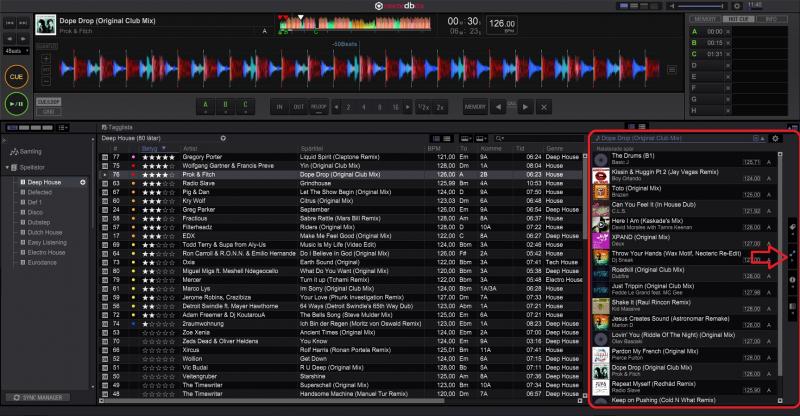
Task: Select Toto (Original Mix) related track
Action: [683, 191]
